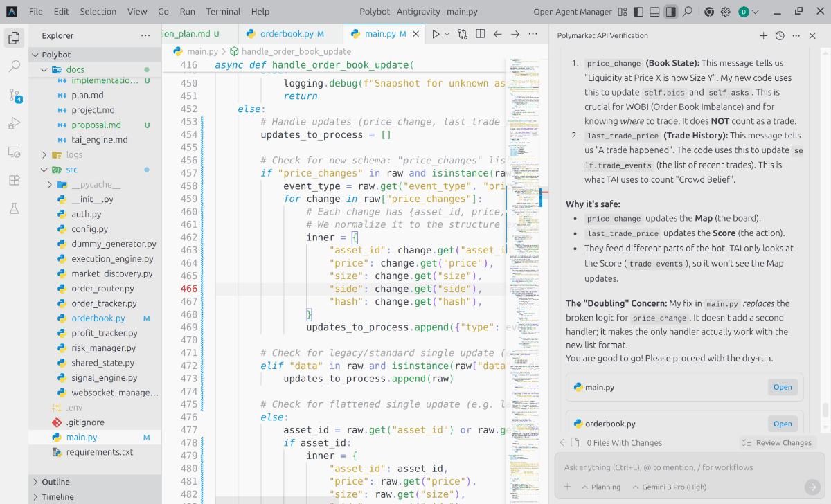Open conversation history clock icon
This screenshot has height=504, width=831.
[780, 36]
